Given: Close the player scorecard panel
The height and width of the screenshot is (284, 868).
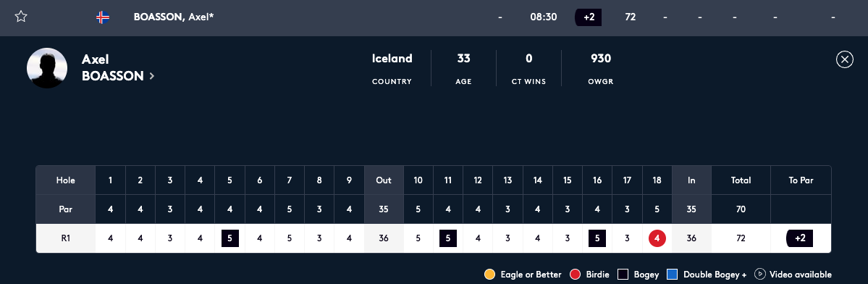Looking at the screenshot, I should (x=844, y=59).
